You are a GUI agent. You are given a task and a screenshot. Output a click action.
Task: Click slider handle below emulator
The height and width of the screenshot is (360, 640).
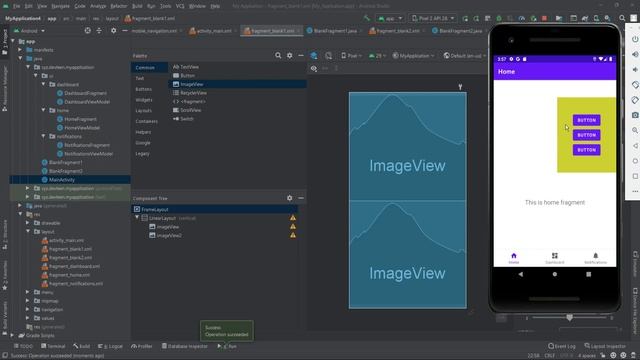pos(569,317)
